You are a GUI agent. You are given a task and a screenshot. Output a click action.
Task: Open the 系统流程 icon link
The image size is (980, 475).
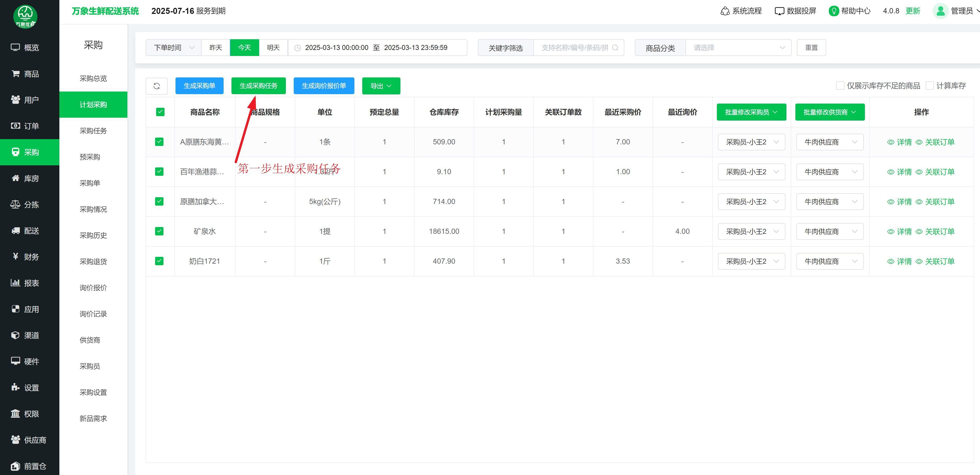[725, 11]
